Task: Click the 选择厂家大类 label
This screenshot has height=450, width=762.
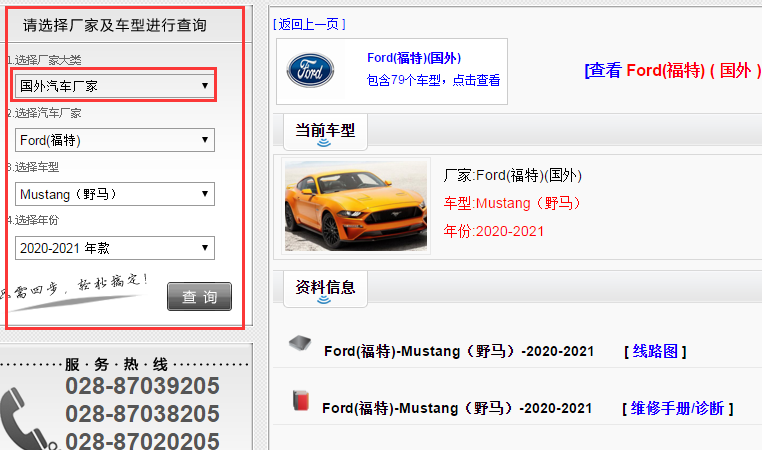Action: coord(44,60)
